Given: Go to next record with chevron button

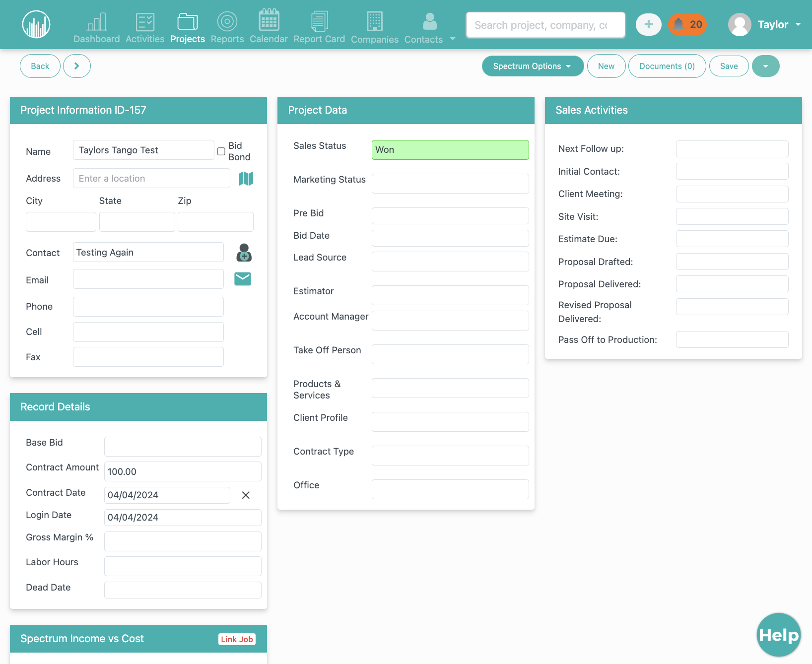Looking at the screenshot, I should (x=76, y=66).
